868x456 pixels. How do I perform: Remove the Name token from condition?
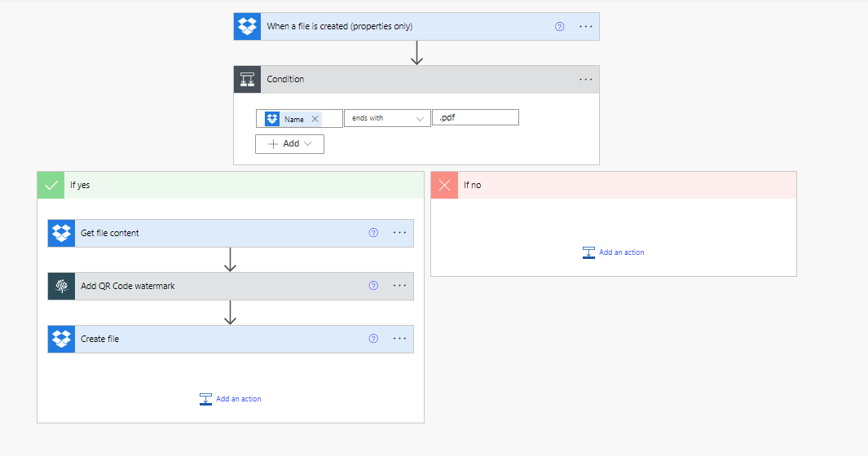point(315,119)
